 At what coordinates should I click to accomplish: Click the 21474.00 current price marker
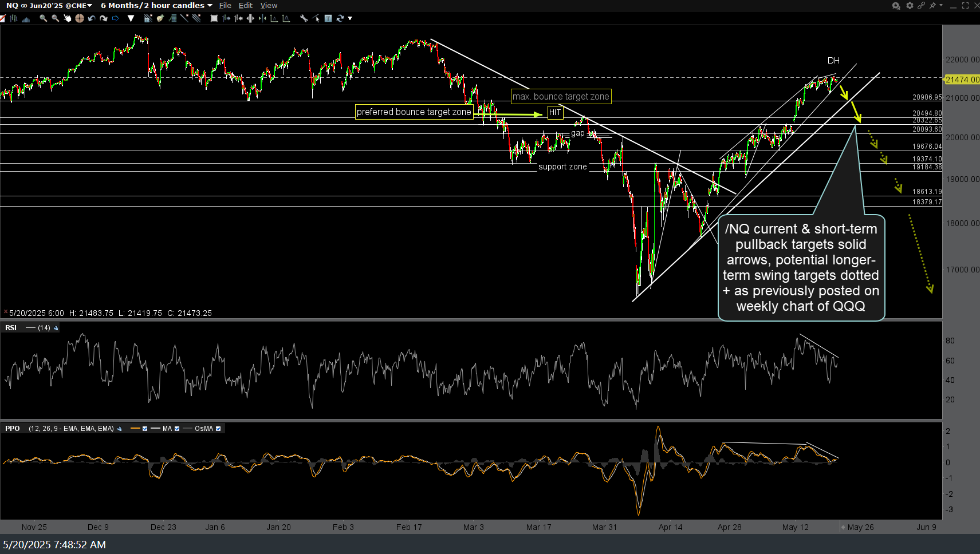pyautogui.click(x=962, y=80)
